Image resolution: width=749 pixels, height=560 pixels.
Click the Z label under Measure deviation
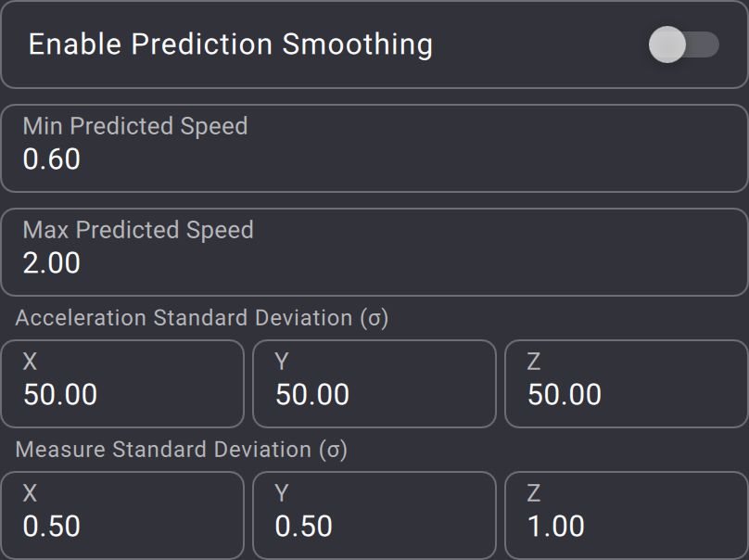(534, 494)
